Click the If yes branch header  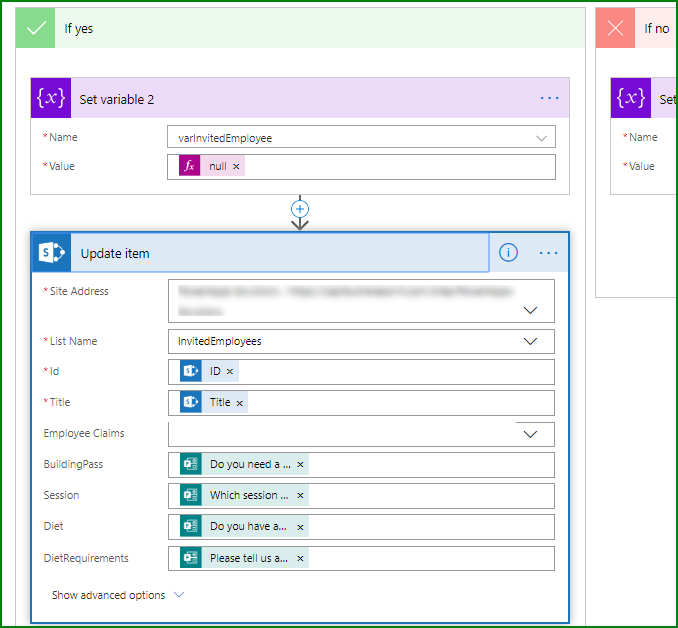tap(301, 29)
